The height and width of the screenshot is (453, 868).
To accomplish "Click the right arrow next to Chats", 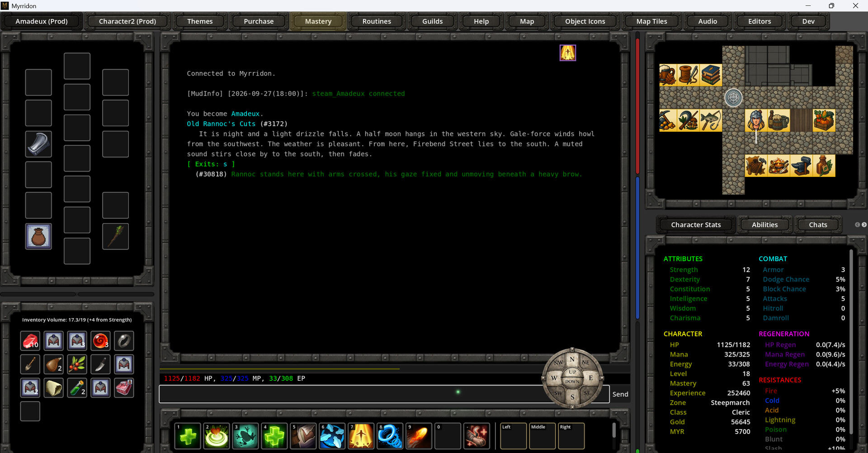I will tap(864, 225).
